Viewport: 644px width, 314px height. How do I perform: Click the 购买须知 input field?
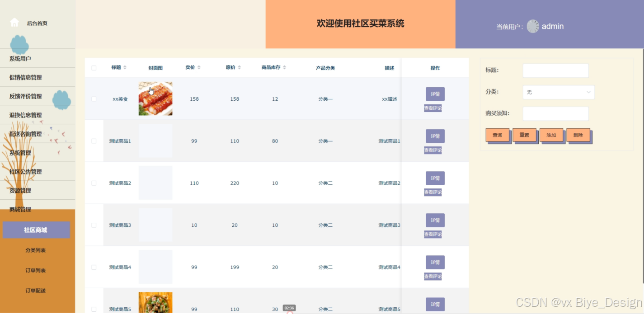tap(555, 114)
